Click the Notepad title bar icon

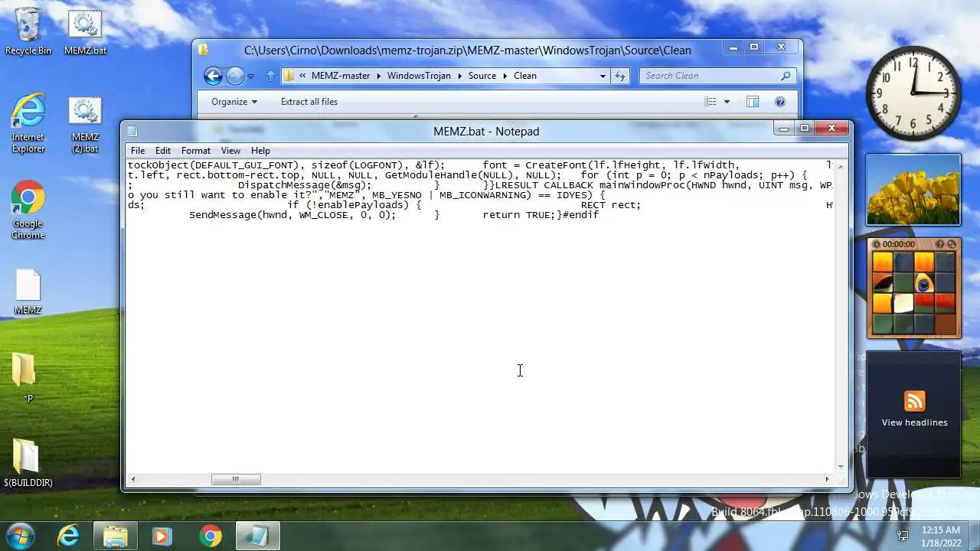[x=133, y=132]
